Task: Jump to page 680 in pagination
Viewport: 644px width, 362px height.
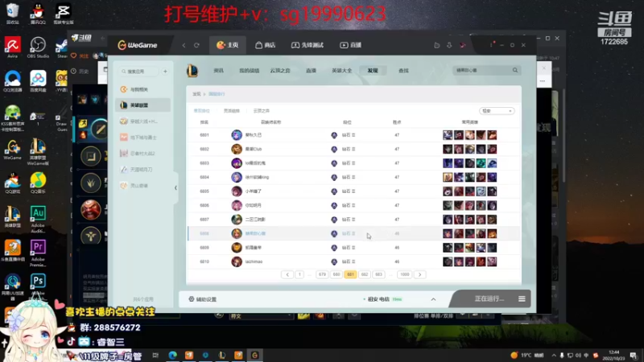Action: pyautogui.click(x=336, y=274)
